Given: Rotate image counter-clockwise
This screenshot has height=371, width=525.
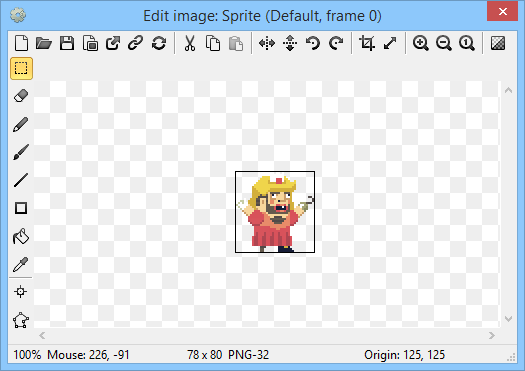Looking at the screenshot, I should click(313, 43).
